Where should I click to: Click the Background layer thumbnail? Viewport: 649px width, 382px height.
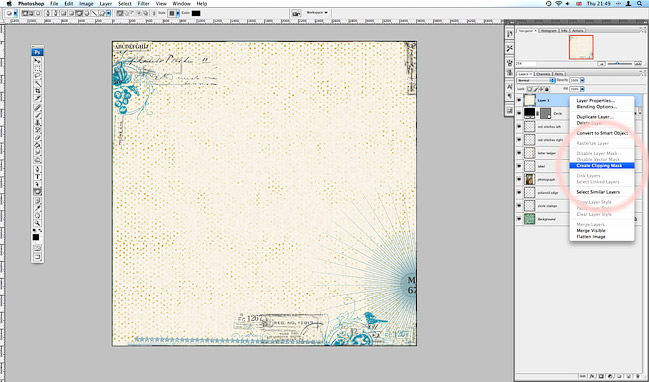[x=530, y=219]
